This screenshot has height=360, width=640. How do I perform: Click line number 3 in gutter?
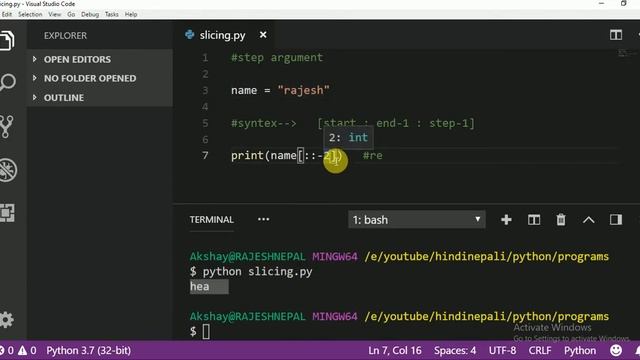(x=205, y=90)
